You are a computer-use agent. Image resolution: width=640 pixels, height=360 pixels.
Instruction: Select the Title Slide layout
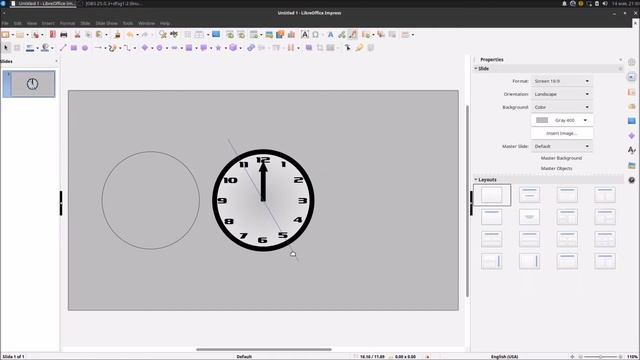(529, 195)
